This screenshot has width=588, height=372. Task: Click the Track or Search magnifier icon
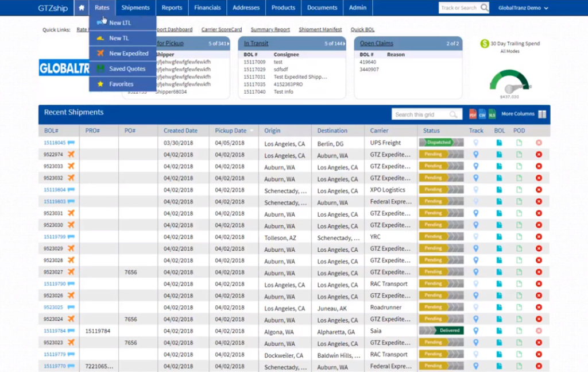pyautogui.click(x=484, y=7)
